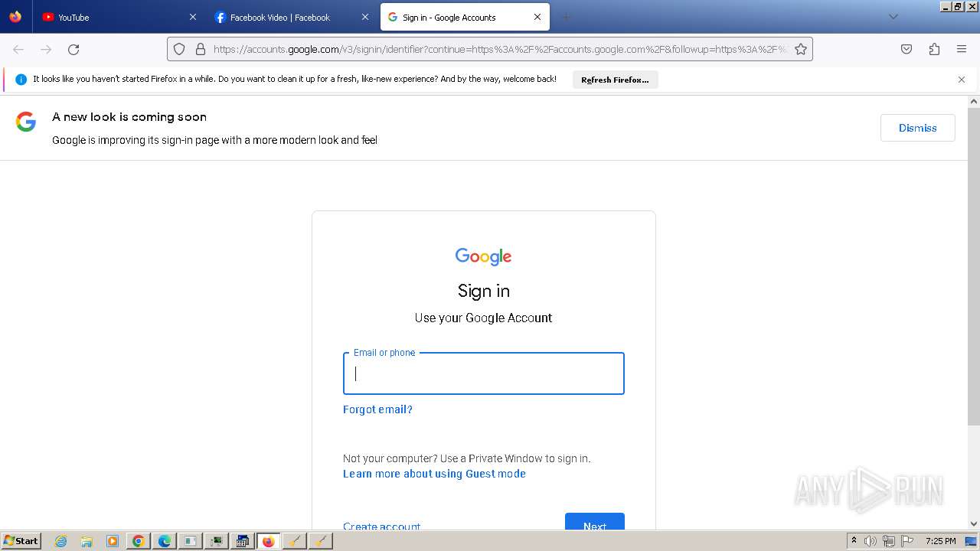
Task: Dismiss the new look banner
Action: click(x=917, y=128)
